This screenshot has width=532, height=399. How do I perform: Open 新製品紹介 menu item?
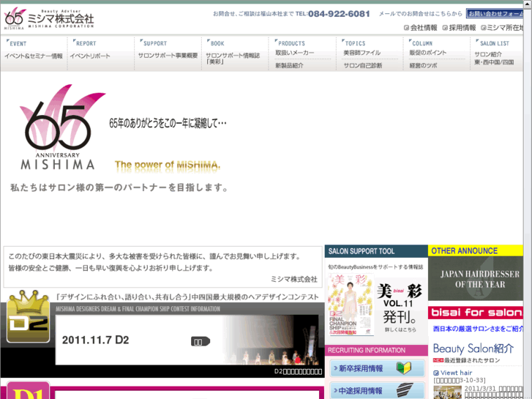coord(289,65)
